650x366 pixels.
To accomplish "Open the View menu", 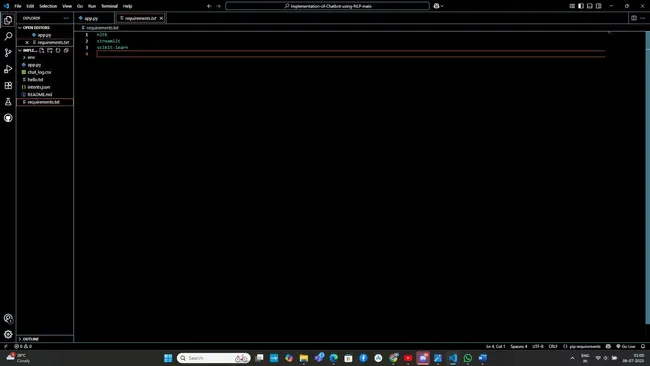I will [67, 6].
